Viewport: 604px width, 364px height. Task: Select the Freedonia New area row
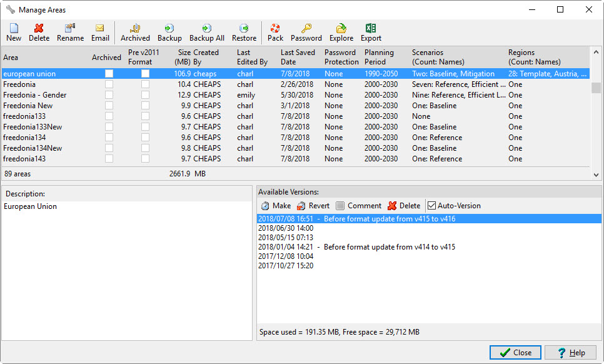pyautogui.click(x=296, y=106)
